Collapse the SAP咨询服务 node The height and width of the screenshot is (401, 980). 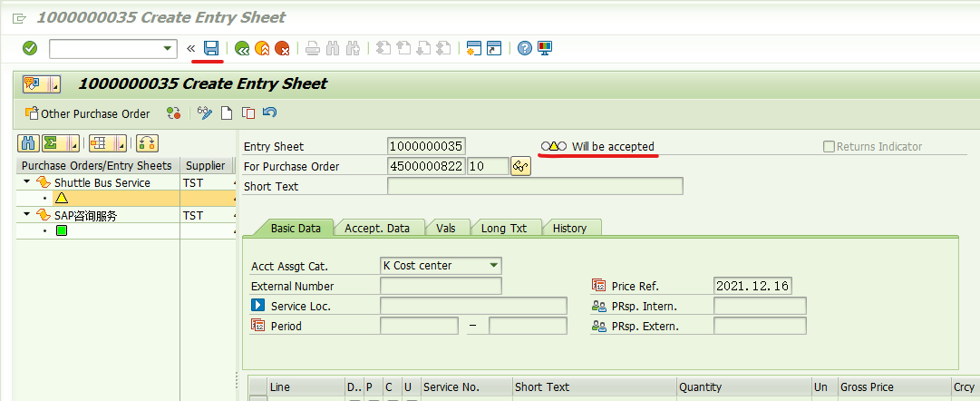[x=27, y=215]
